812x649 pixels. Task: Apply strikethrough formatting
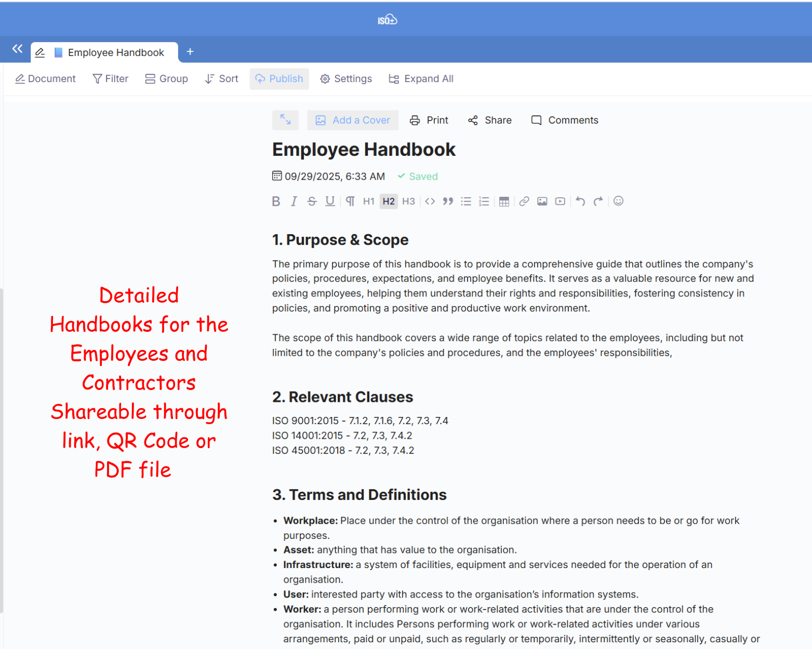pyautogui.click(x=312, y=201)
